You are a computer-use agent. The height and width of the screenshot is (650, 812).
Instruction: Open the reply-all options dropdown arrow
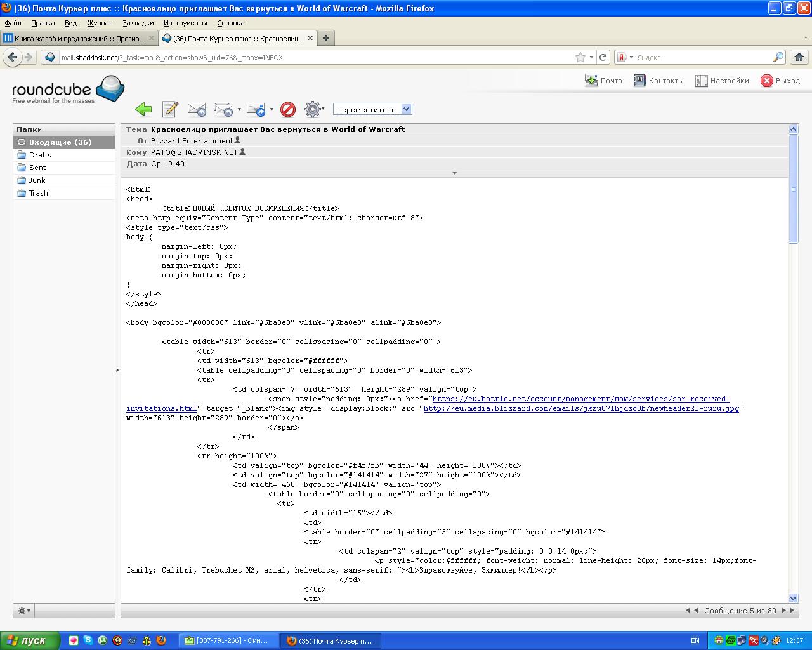tap(239, 109)
